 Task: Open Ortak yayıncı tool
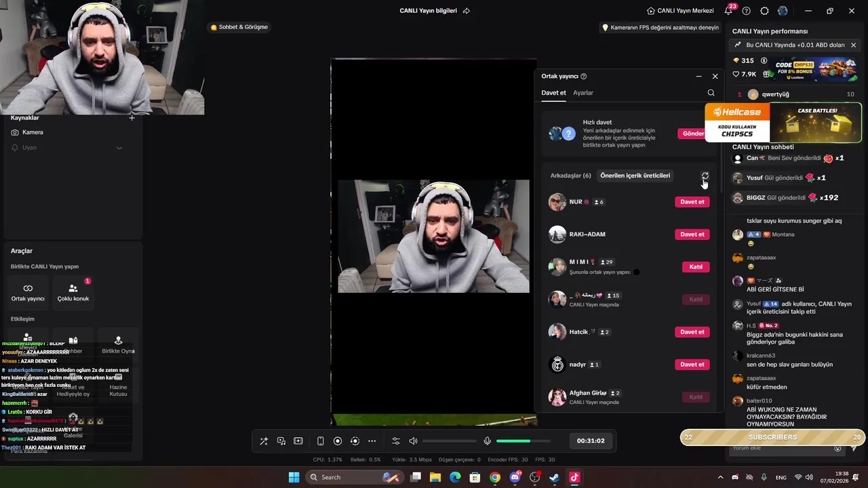click(x=28, y=293)
